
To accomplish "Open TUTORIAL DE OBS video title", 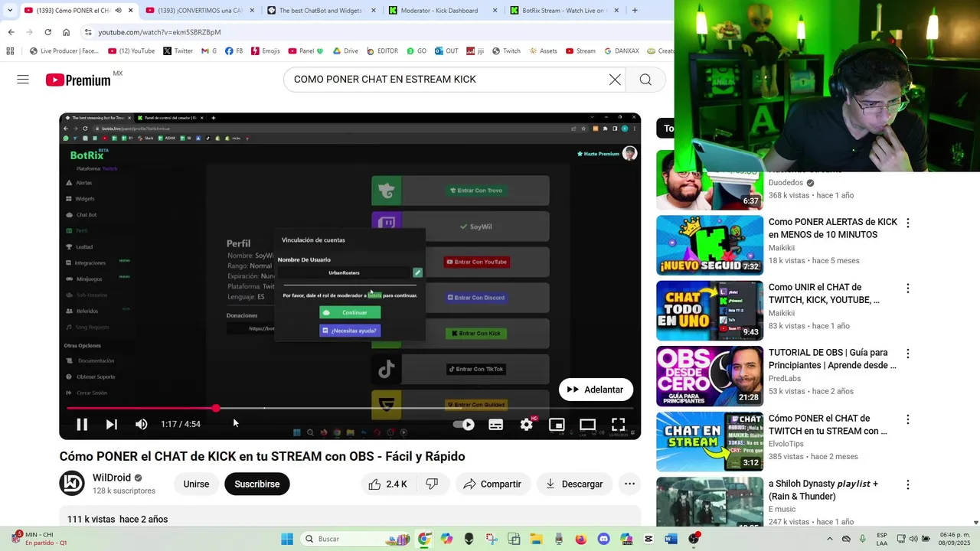I will point(832,359).
